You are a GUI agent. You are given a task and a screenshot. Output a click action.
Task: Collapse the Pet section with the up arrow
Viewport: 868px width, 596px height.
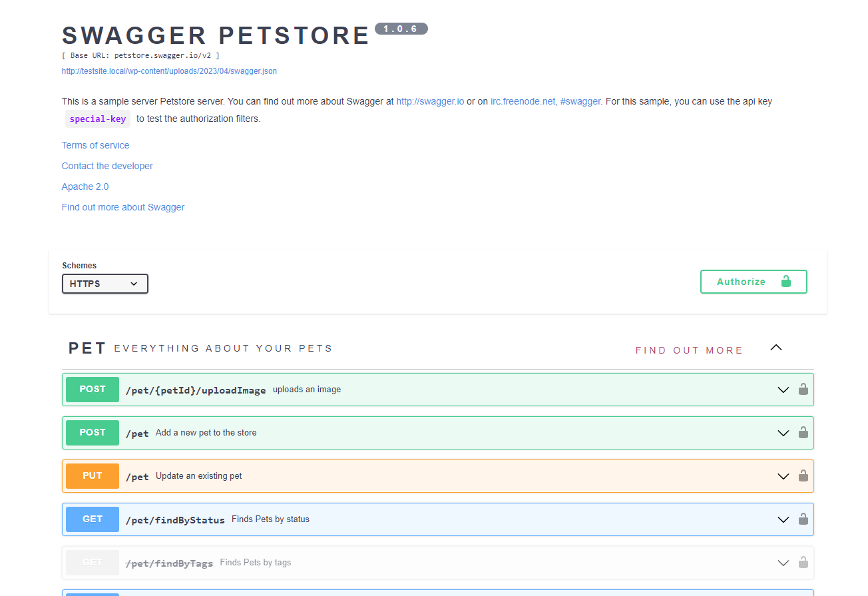pos(776,348)
